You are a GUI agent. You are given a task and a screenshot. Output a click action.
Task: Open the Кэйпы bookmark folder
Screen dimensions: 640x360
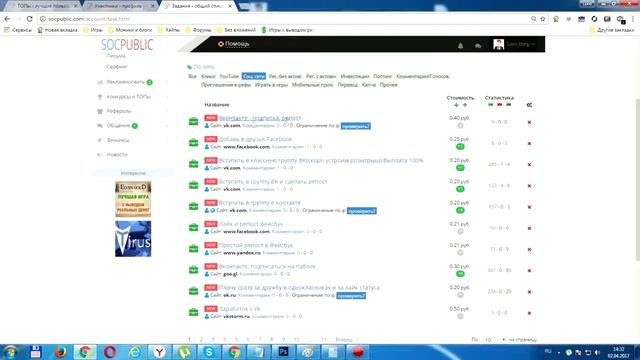(169, 30)
